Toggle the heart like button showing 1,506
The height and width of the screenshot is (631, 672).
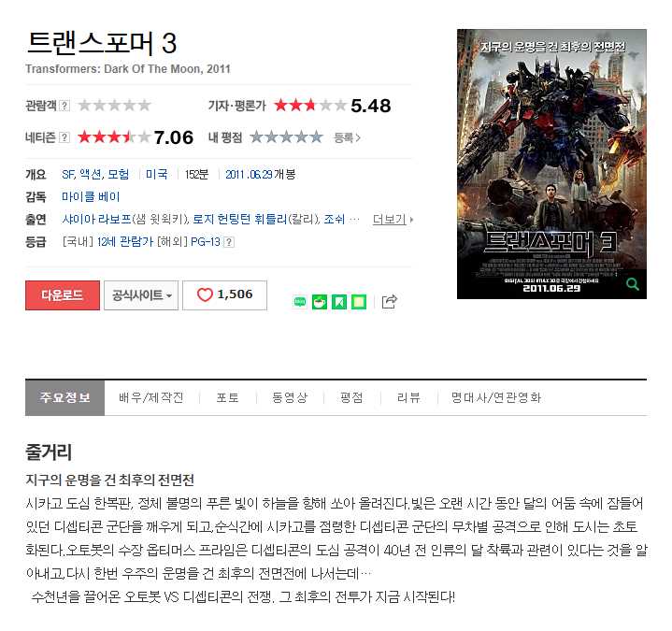[x=224, y=294]
